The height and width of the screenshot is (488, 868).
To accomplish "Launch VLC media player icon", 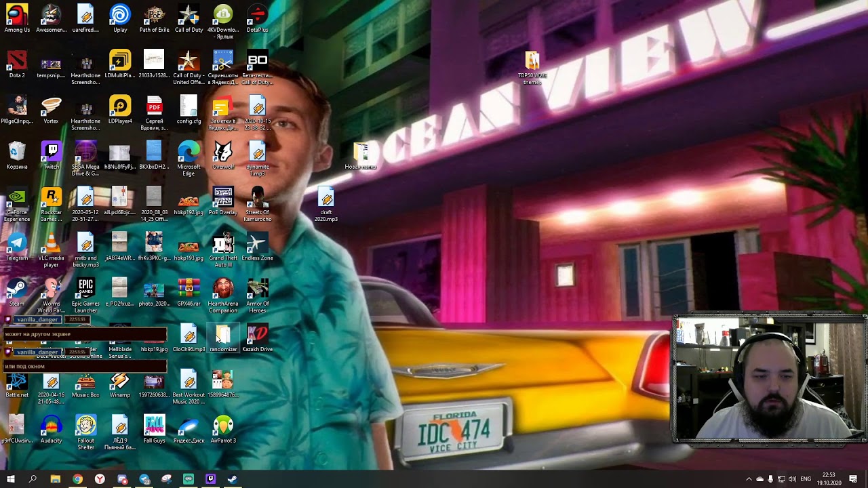I will [51, 250].
